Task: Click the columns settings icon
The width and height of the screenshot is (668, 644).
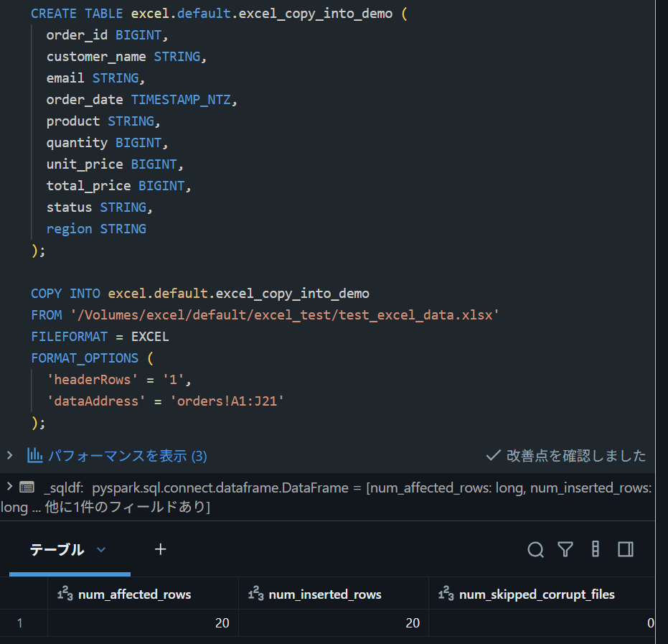Action: 596,549
